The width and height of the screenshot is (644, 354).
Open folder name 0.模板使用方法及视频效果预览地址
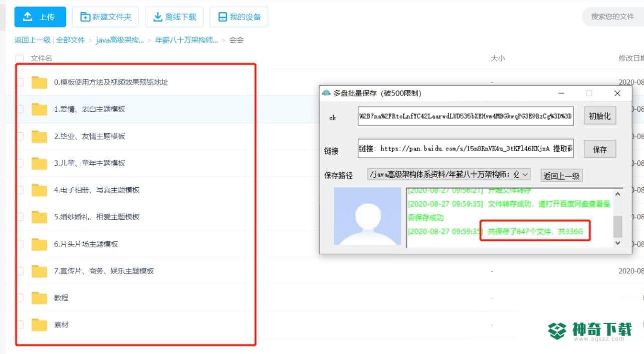click(x=111, y=82)
